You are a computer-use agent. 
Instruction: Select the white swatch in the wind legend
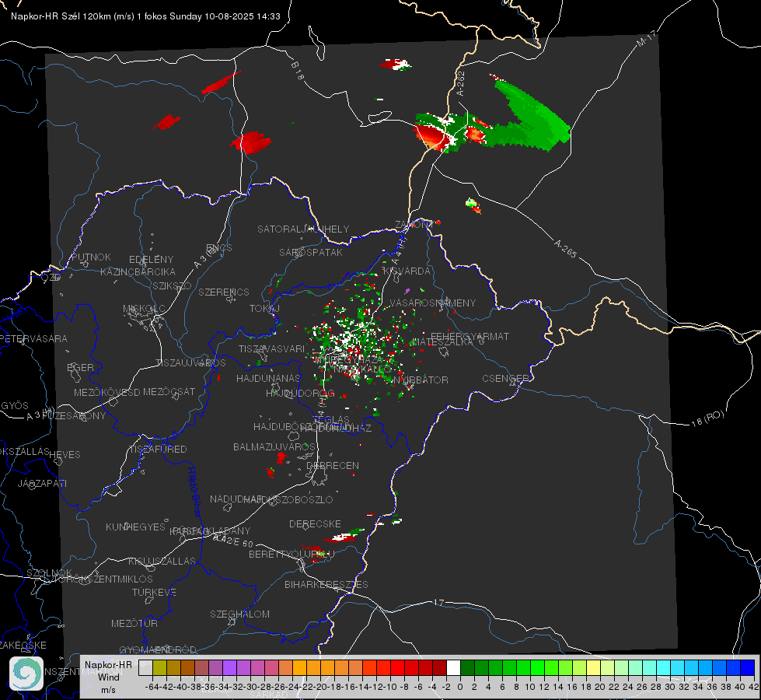[453, 667]
